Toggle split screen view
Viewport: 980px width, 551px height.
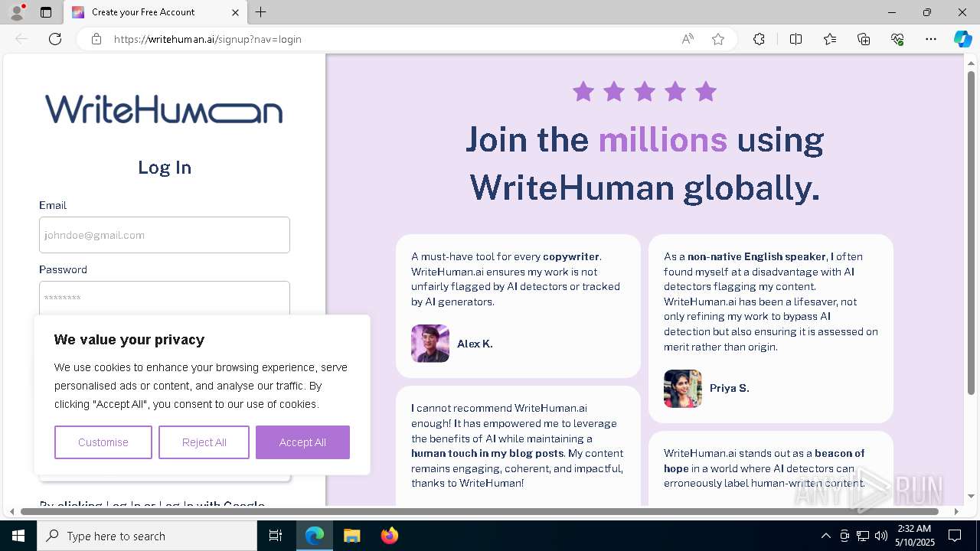tap(796, 39)
